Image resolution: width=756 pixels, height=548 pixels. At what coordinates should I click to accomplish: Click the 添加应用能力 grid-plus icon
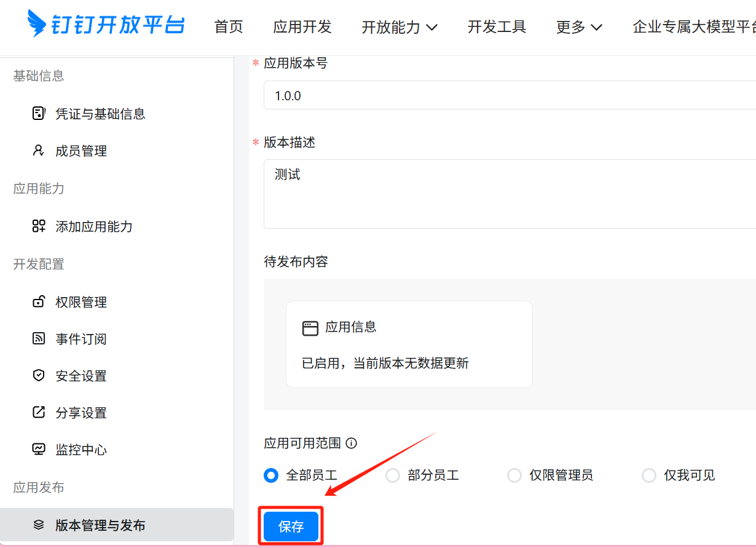coord(39,226)
